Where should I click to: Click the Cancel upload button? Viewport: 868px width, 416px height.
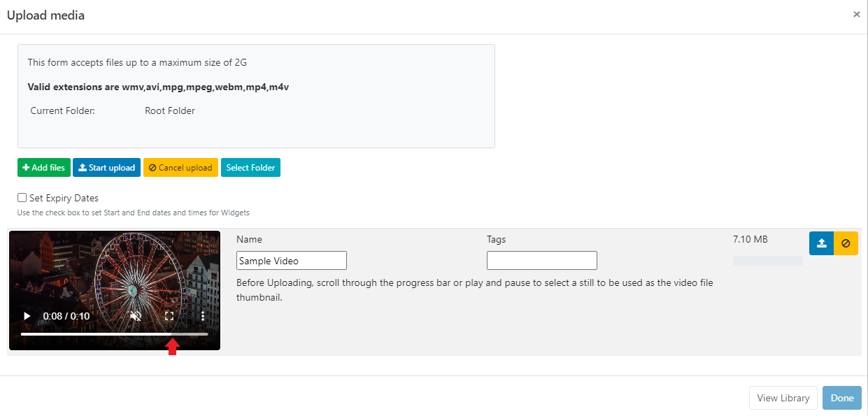180,168
